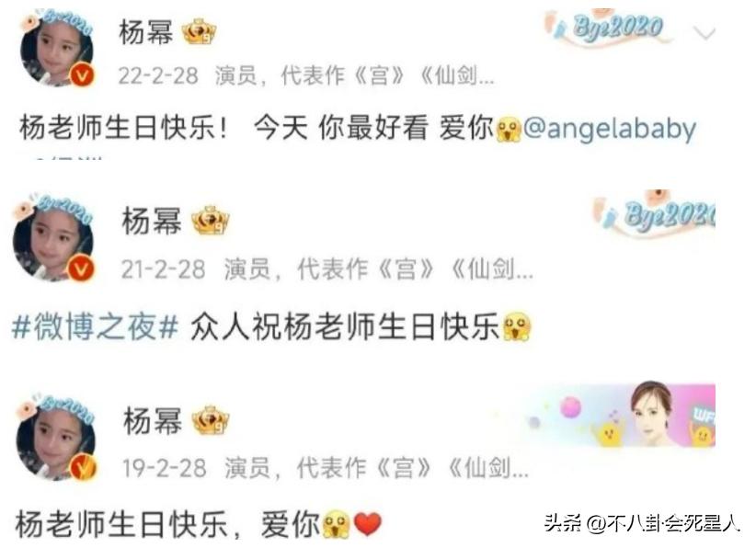The width and height of the screenshot is (756, 548).
Task: Open the @angelababy mention link
Action: tap(610, 129)
